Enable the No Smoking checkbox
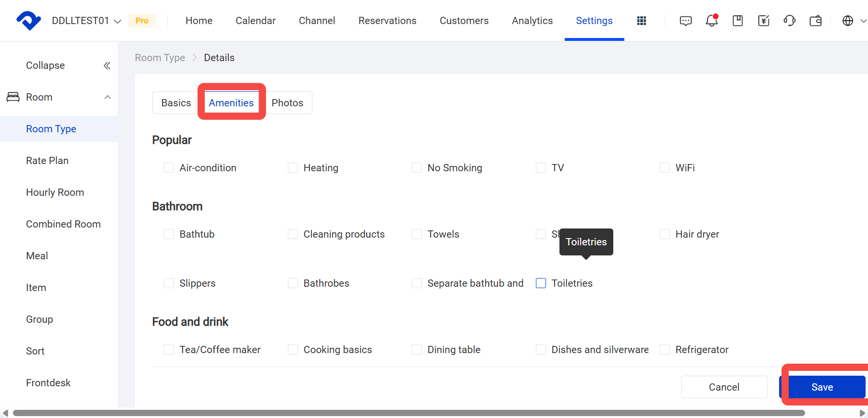Screen dimensions: 868x418 point(417,168)
